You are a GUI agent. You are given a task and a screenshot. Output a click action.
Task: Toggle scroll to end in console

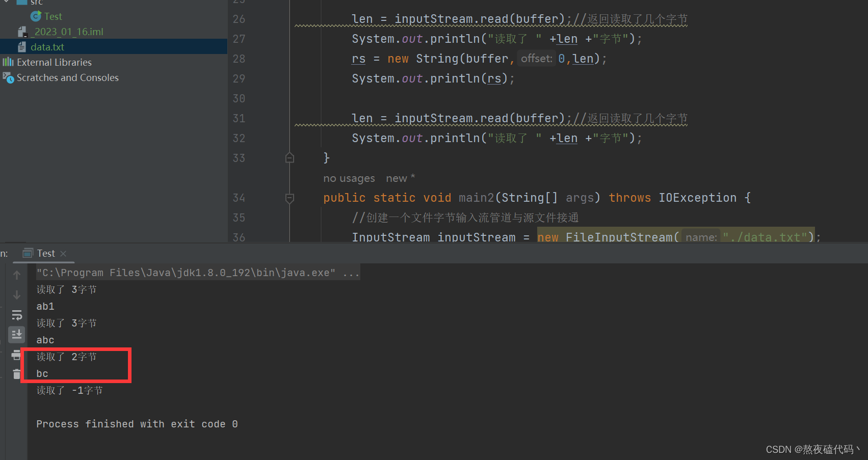point(17,334)
